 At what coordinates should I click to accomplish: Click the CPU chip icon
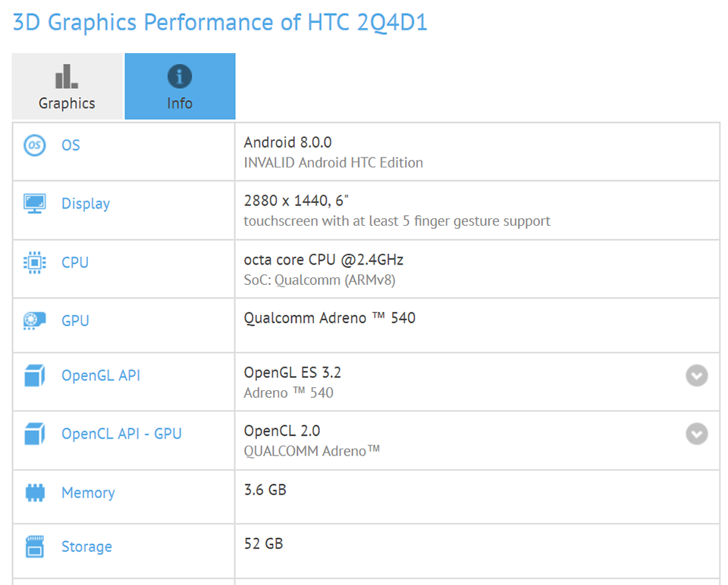(34, 262)
